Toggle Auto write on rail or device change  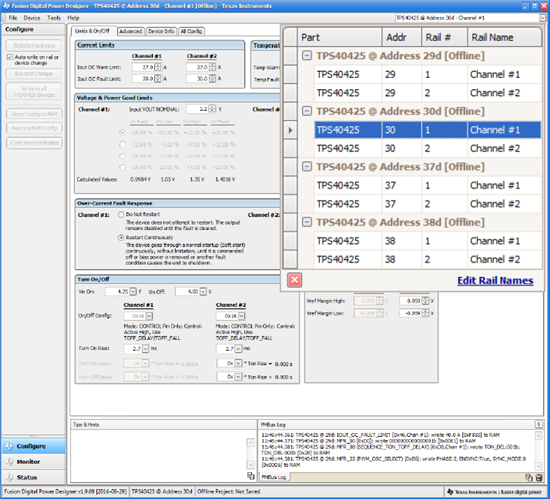[10, 57]
